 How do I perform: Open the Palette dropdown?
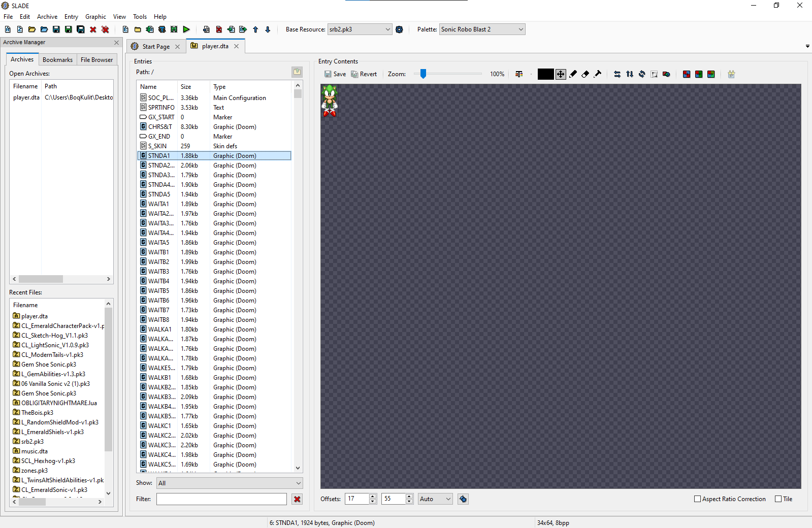(482, 29)
